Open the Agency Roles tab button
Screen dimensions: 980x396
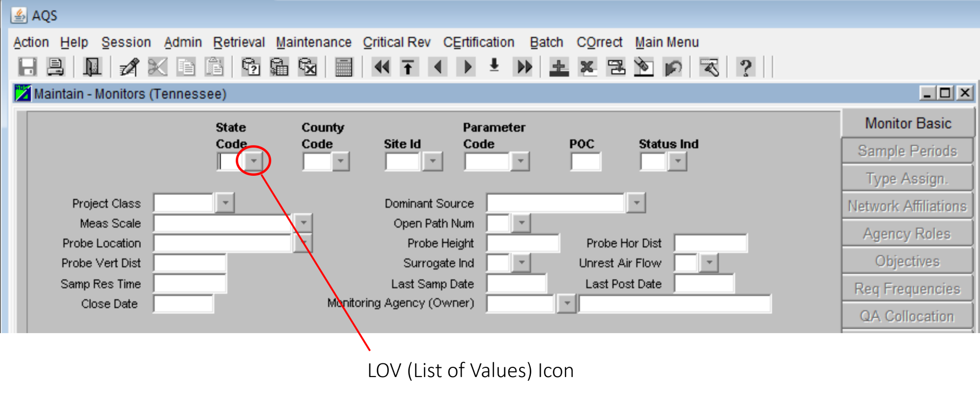[907, 234]
